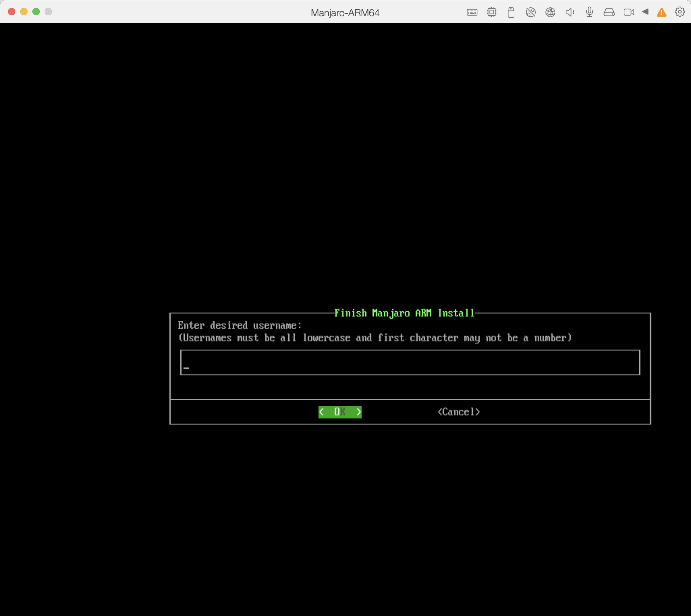Click the 'Enter desired username:' label

tap(239, 326)
